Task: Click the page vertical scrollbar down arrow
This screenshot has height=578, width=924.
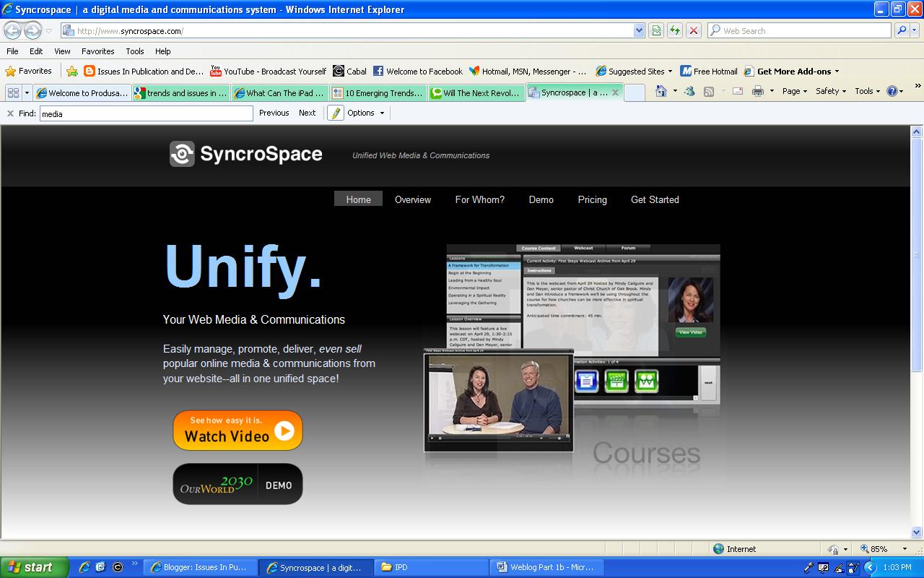Action: click(917, 531)
